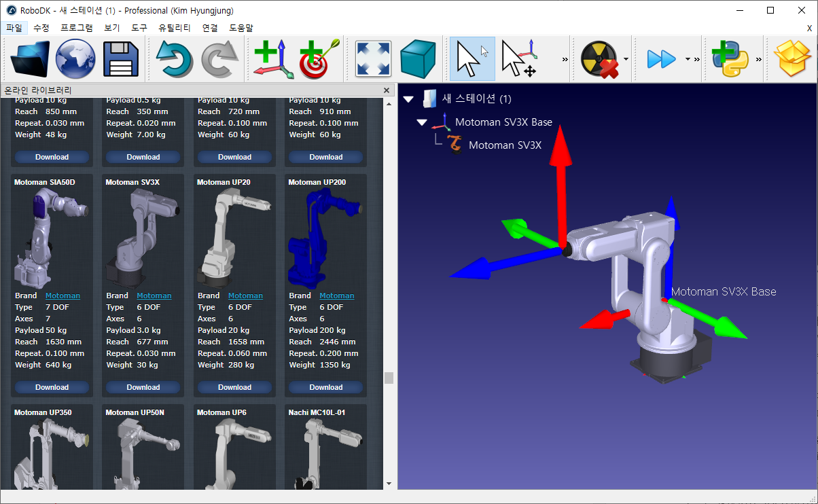
Task: Select Motoman SV3X in the station tree
Action: (505, 145)
